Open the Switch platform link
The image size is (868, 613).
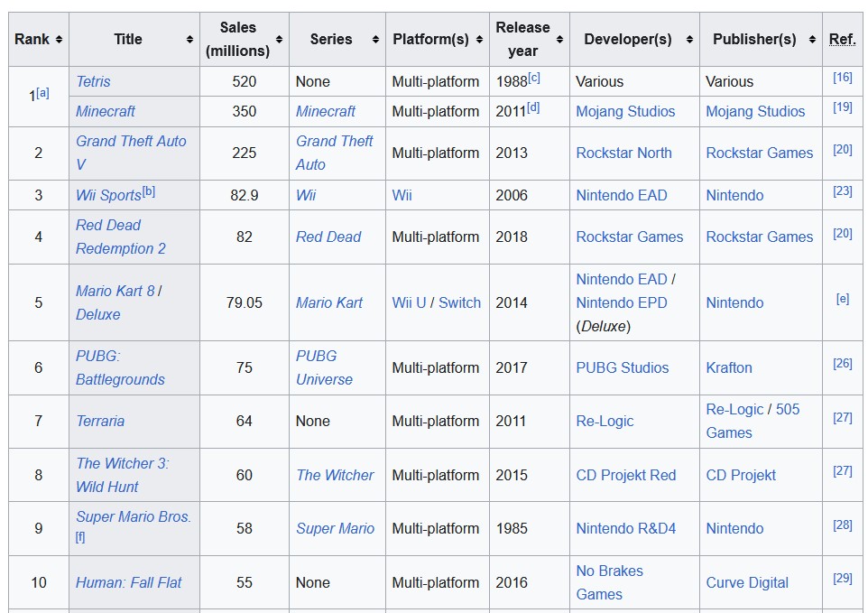click(459, 303)
